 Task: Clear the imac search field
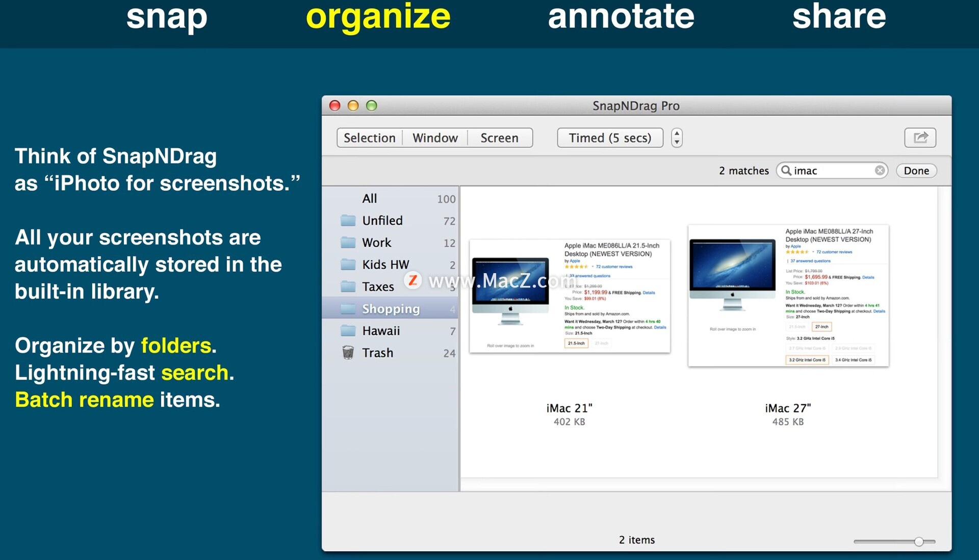click(880, 171)
